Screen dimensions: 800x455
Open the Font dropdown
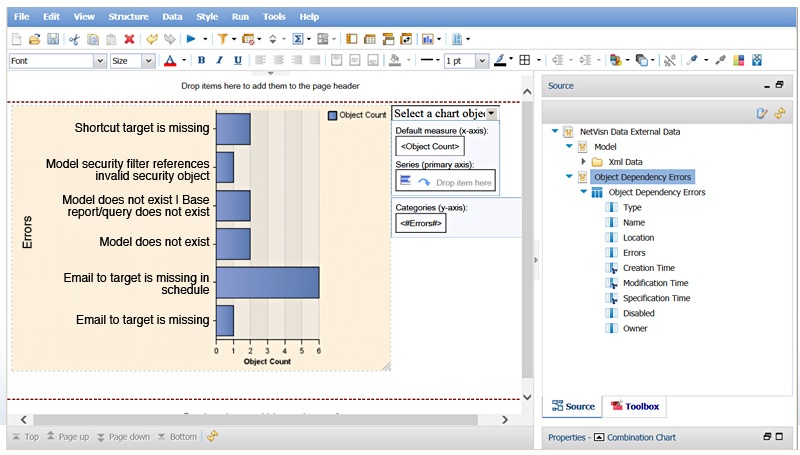(x=99, y=61)
